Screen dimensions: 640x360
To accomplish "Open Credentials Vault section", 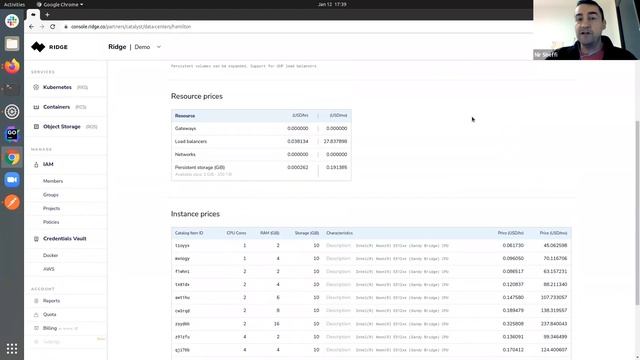I will [x=64, y=239].
